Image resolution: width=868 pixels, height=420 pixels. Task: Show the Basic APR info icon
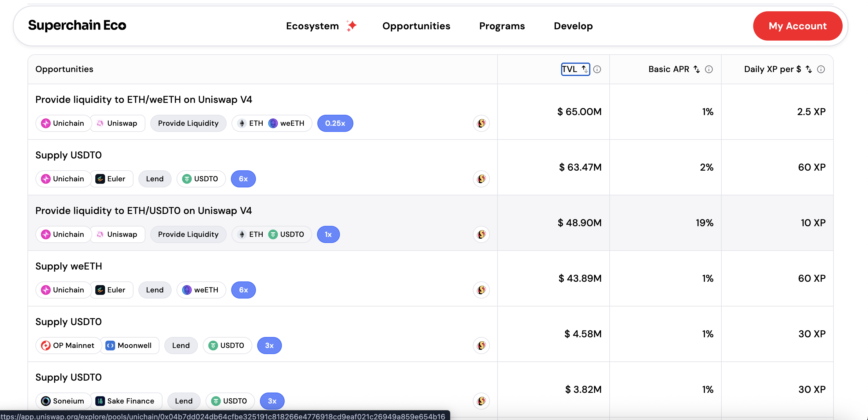click(709, 69)
